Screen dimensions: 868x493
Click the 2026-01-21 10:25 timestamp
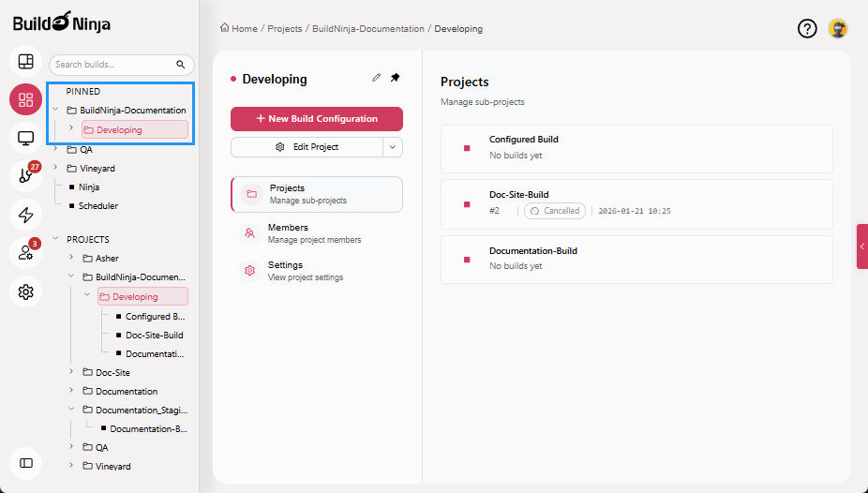(635, 211)
